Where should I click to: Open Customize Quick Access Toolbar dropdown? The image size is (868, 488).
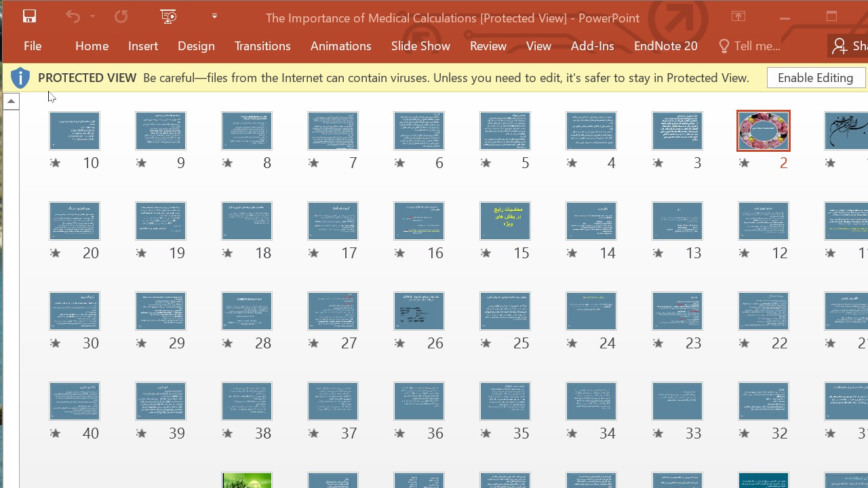(x=214, y=17)
